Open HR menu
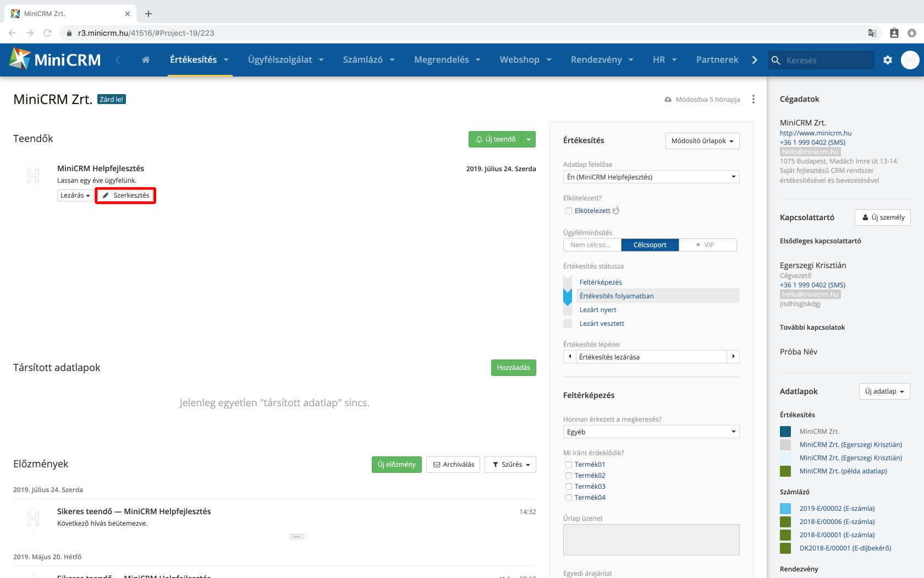Viewport: 924px width, 578px height. click(665, 60)
